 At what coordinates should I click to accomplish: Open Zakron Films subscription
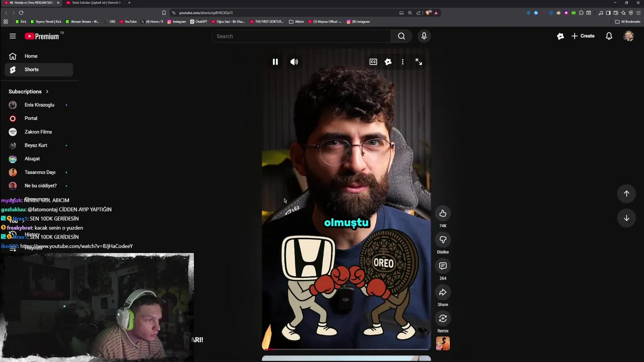[x=39, y=132]
